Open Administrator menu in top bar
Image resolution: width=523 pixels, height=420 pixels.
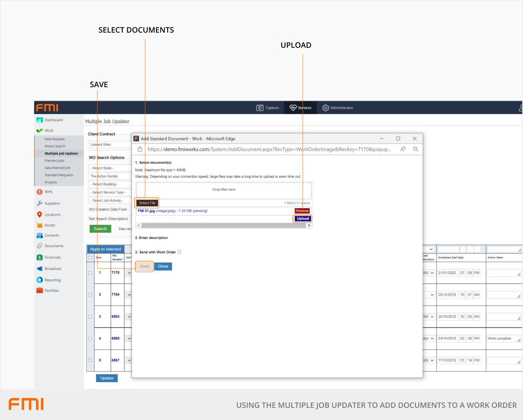pos(338,108)
